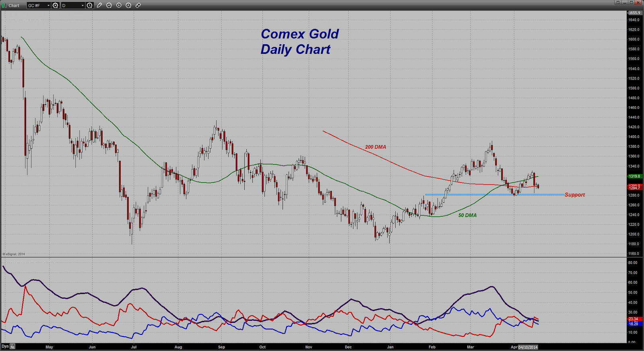Close the chart window
This screenshot has height=351, width=644.
[639, 2]
